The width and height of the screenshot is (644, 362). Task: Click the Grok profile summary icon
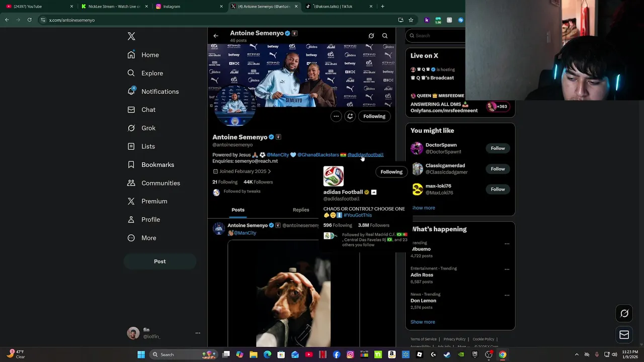(371, 36)
